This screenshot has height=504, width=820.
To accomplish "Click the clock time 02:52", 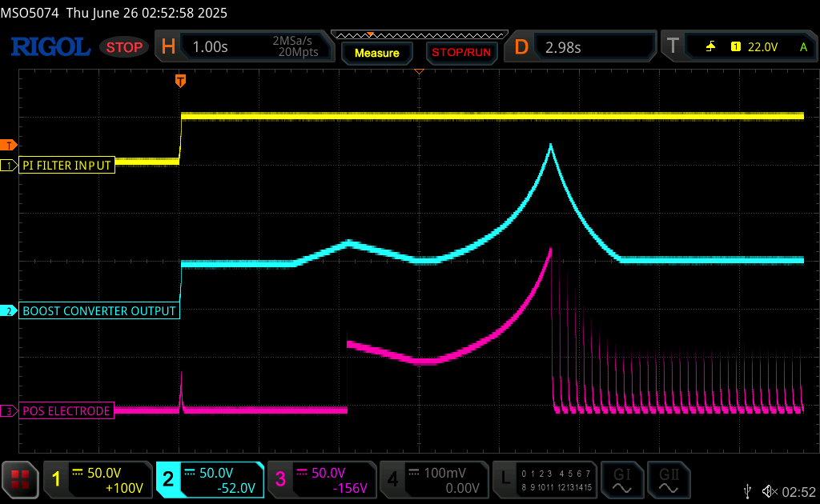I will (798, 491).
